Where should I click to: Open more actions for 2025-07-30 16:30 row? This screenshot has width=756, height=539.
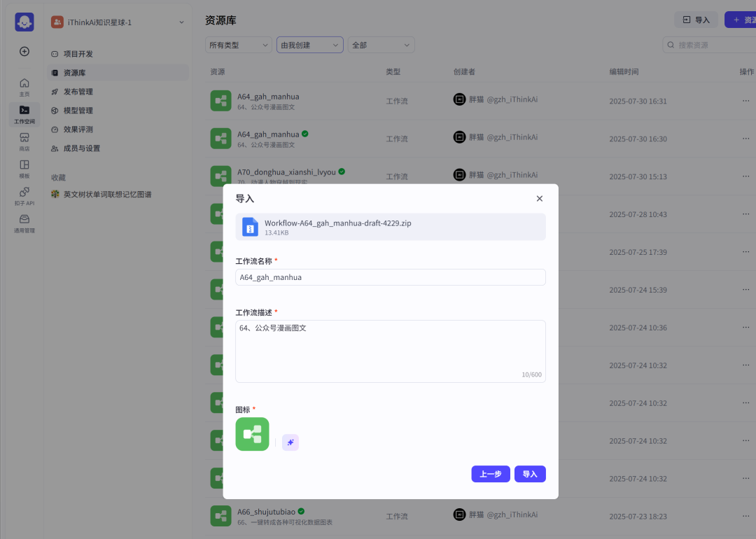[746, 139]
